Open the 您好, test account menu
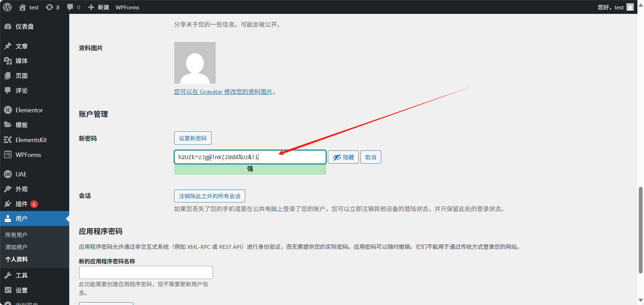This screenshot has height=305, width=644. click(x=615, y=7)
